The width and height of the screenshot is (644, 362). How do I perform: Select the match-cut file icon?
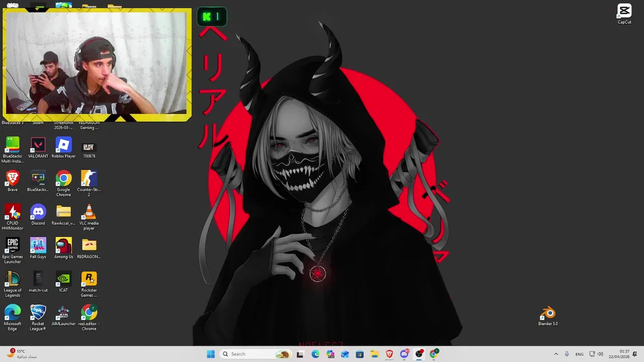pos(38,282)
